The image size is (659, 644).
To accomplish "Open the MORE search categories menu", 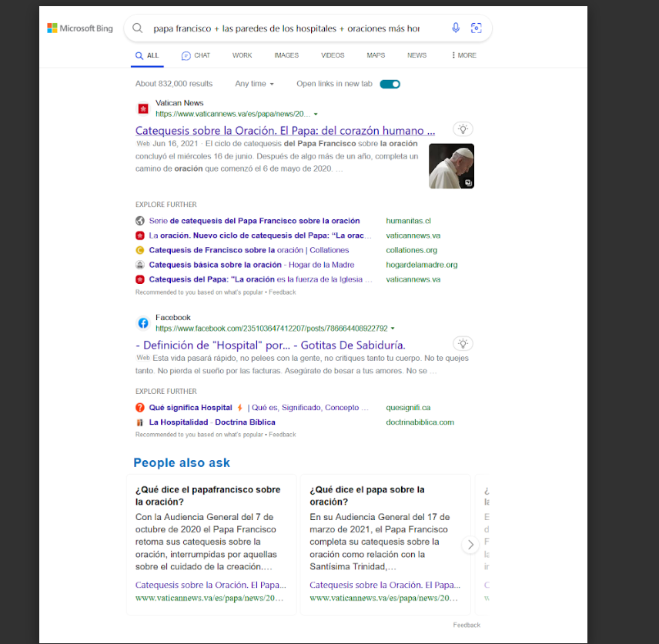I will point(463,55).
